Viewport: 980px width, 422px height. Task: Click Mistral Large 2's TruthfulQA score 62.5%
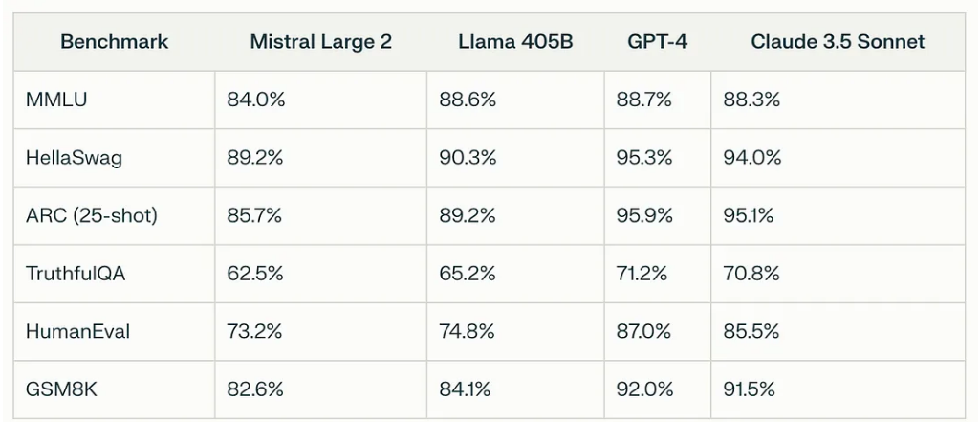click(255, 274)
